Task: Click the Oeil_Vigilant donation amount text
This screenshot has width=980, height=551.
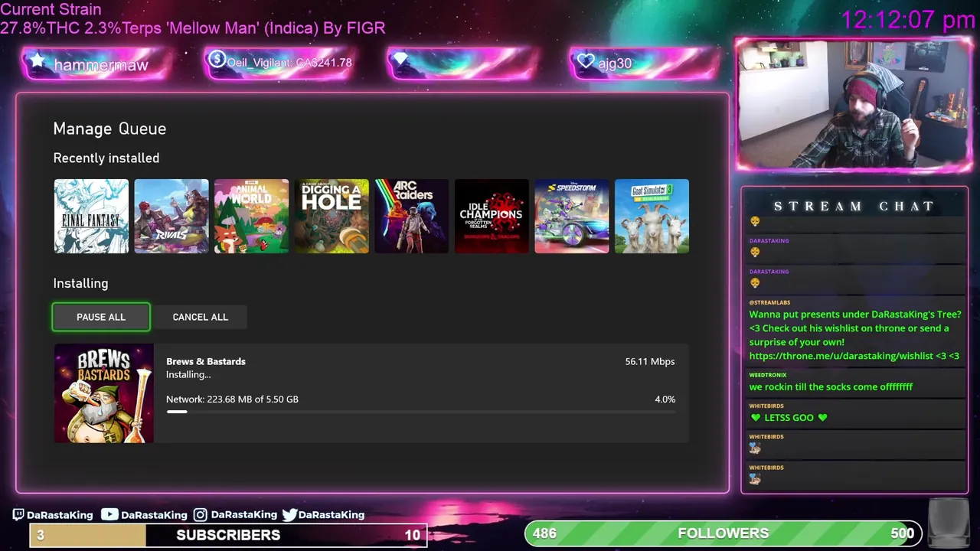Action: coord(323,63)
